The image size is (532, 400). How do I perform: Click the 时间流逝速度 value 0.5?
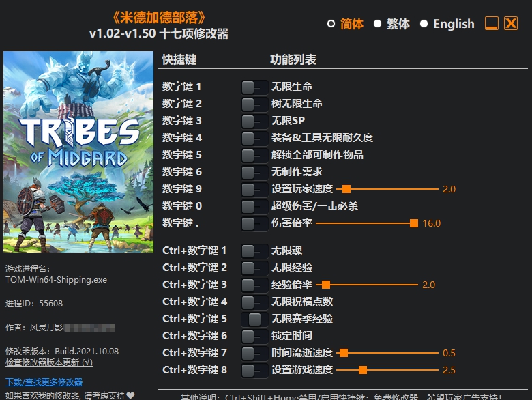(449, 353)
